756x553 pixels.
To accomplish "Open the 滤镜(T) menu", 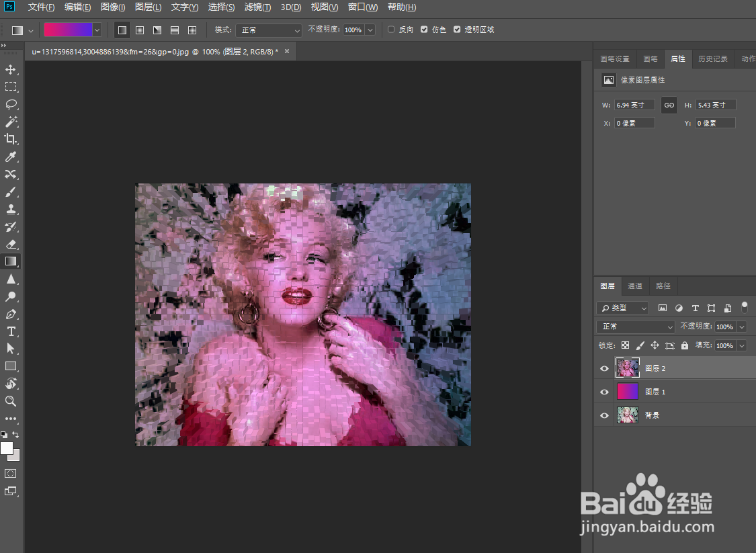I will point(257,7).
